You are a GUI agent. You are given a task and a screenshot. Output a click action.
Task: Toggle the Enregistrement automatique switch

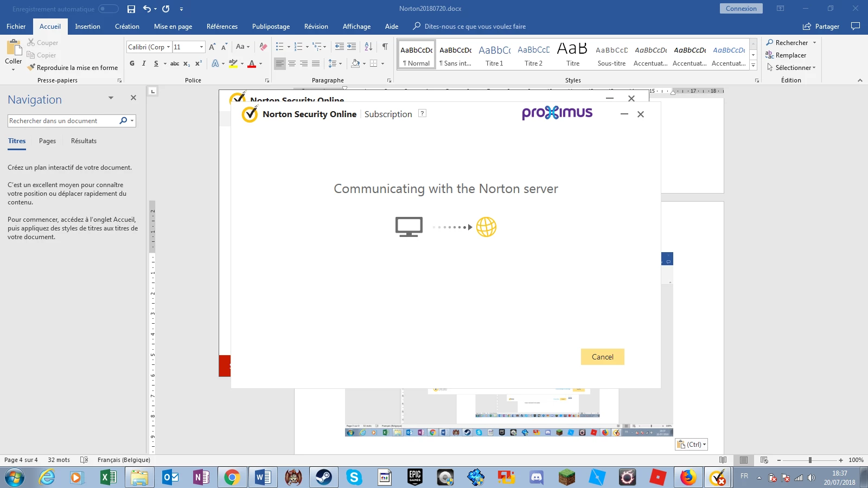[x=108, y=9]
